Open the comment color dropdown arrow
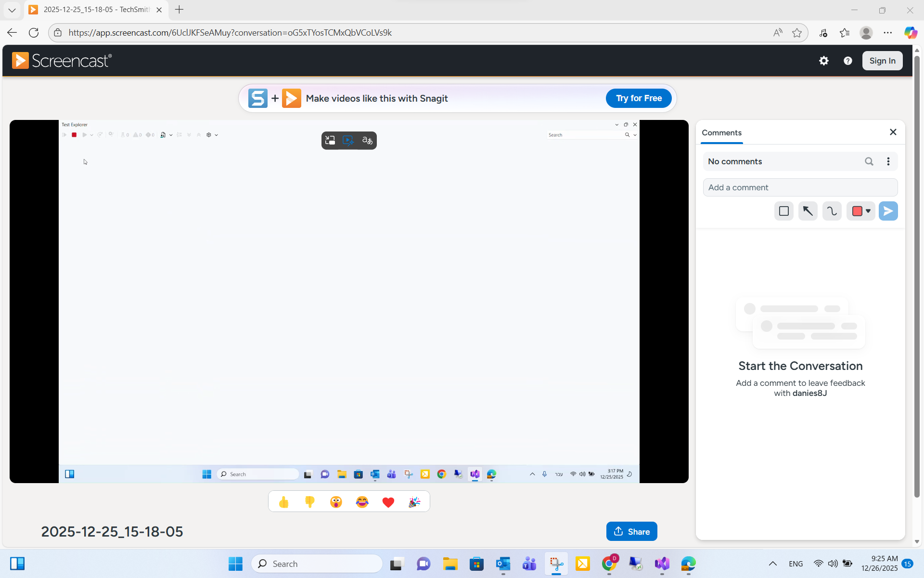 click(x=869, y=211)
